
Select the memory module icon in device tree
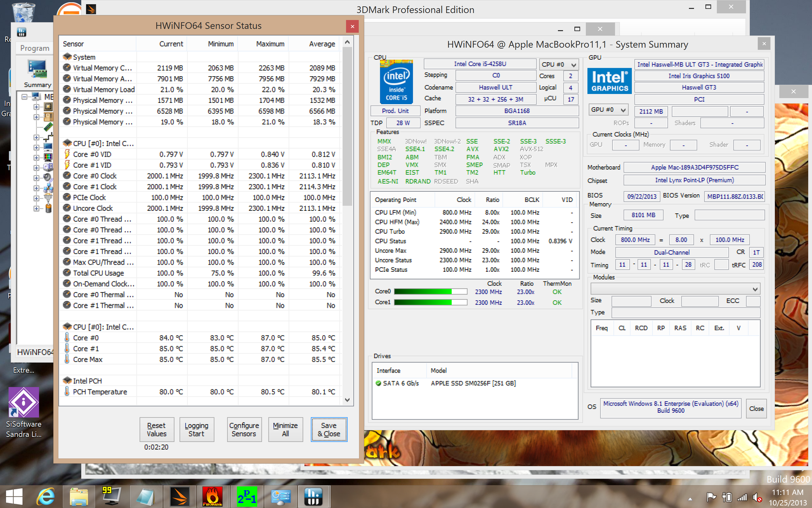[x=48, y=127]
